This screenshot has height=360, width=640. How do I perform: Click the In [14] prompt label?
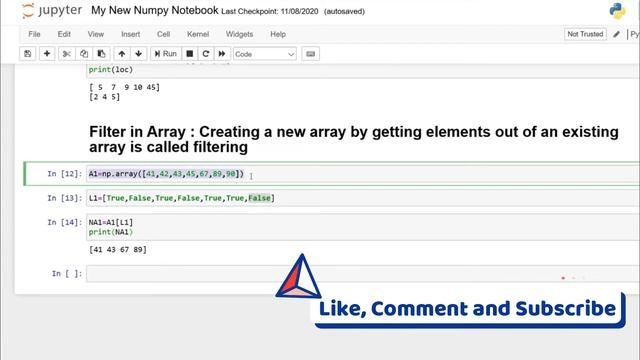[x=64, y=222]
